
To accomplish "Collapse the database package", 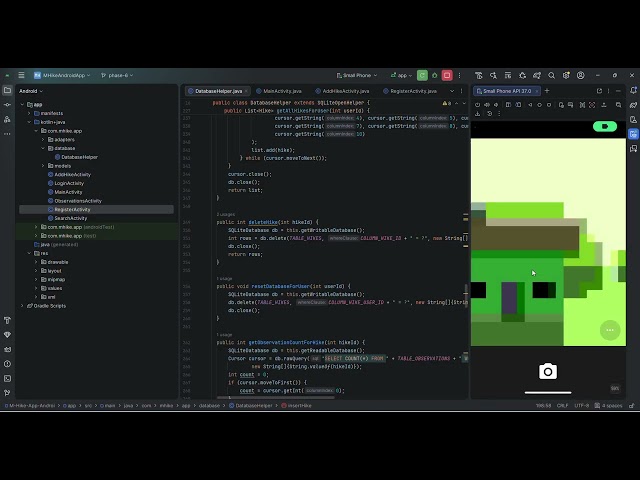I will coord(43,148).
